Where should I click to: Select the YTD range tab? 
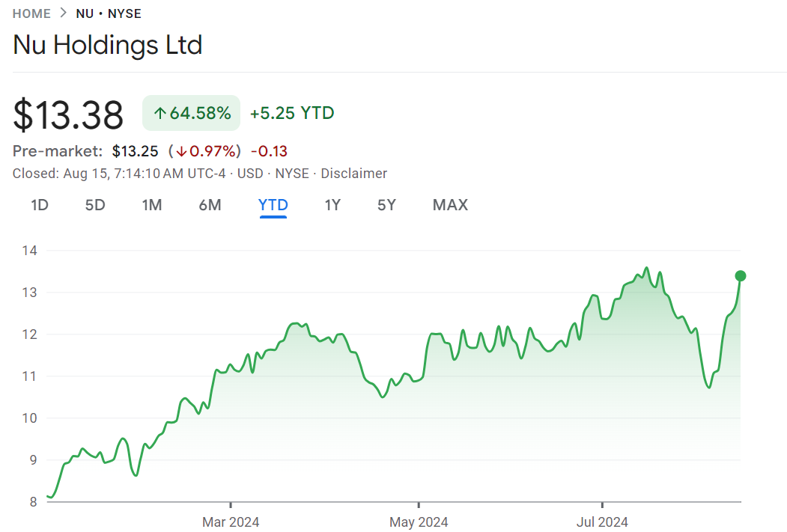pos(273,204)
